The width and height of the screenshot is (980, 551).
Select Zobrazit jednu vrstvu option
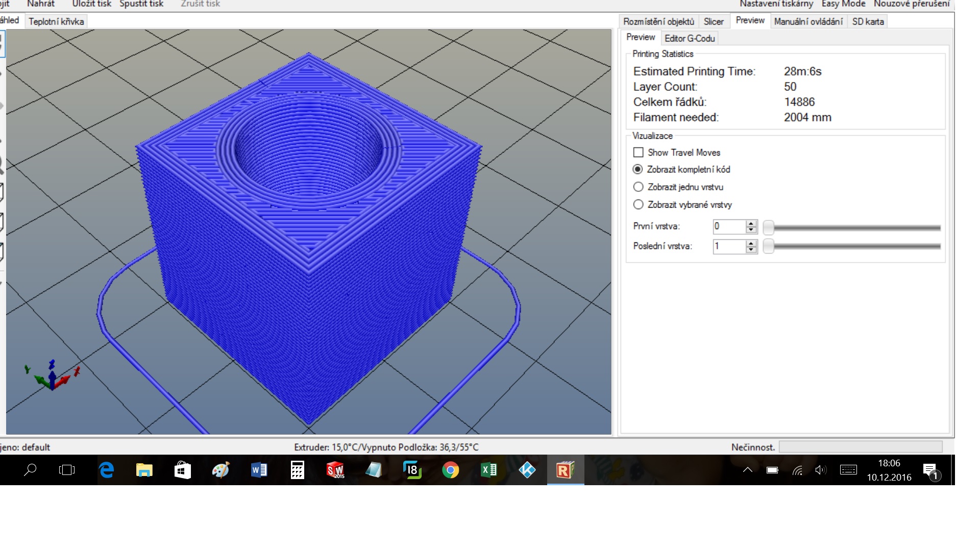point(638,187)
